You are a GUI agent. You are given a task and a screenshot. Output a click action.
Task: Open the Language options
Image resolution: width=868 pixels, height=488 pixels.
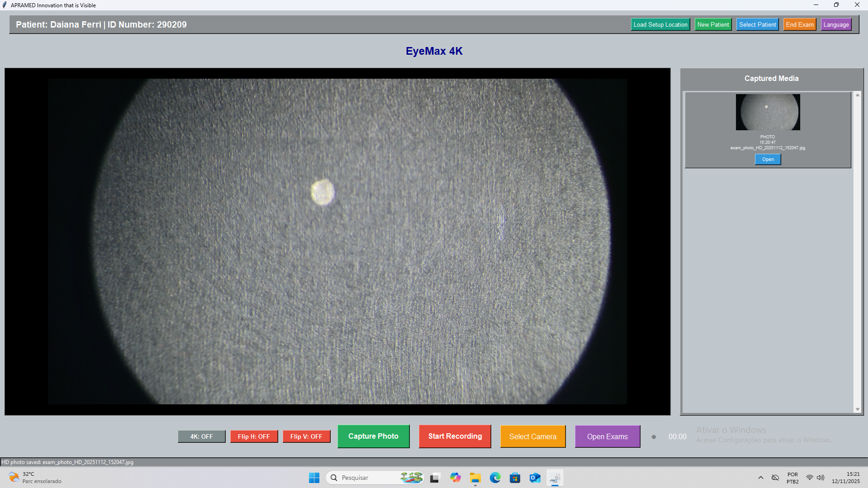836,24
